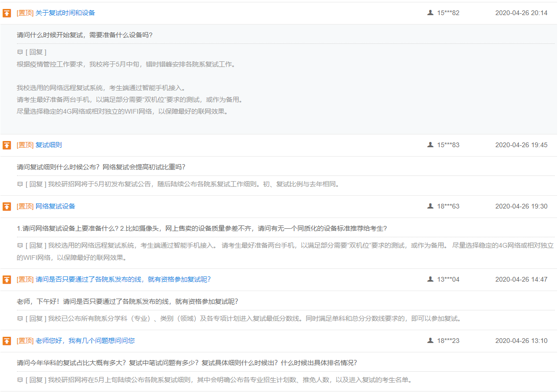Viewport: 558px width, 392px height.
Task: Click the reply icon under 请问网络复试设备上要准备什么
Action: pos(20,246)
